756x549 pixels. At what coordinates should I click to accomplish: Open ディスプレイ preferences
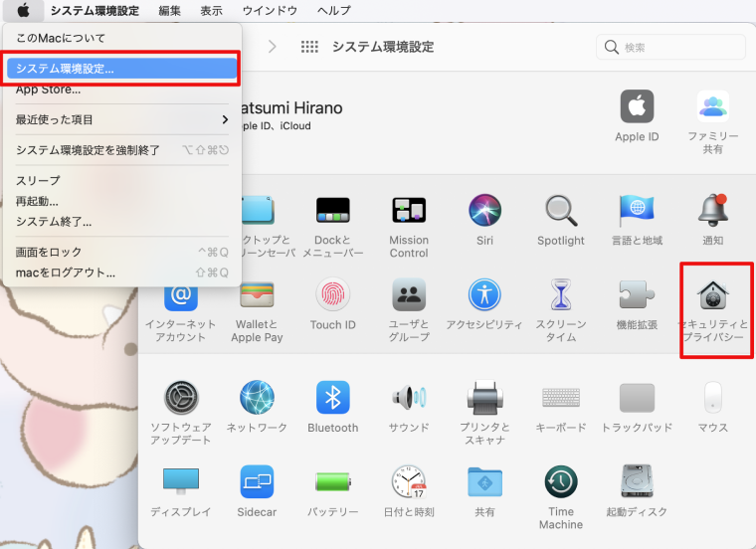pos(181,491)
